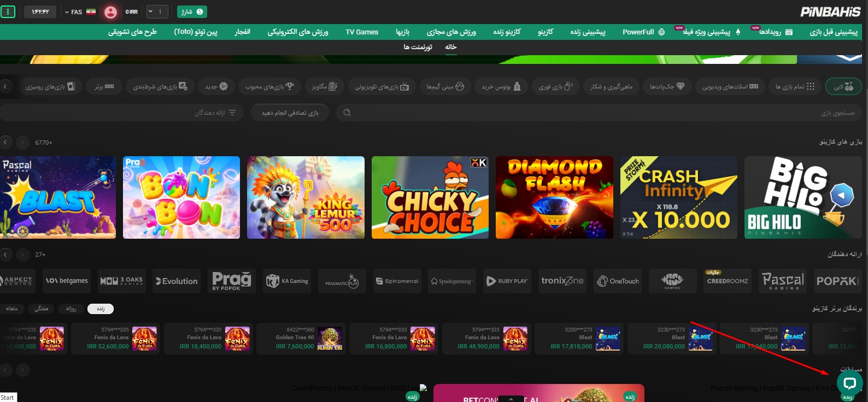Screen dimensions: 868x402
Task: Open the Diamond Flash game thumbnail
Action: coord(554,198)
